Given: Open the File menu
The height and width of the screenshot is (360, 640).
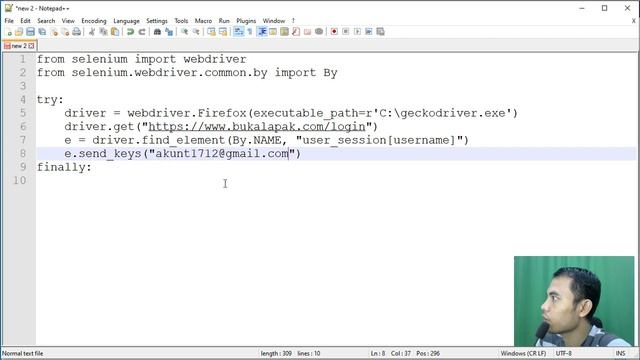Looking at the screenshot, I should tap(9, 21).
